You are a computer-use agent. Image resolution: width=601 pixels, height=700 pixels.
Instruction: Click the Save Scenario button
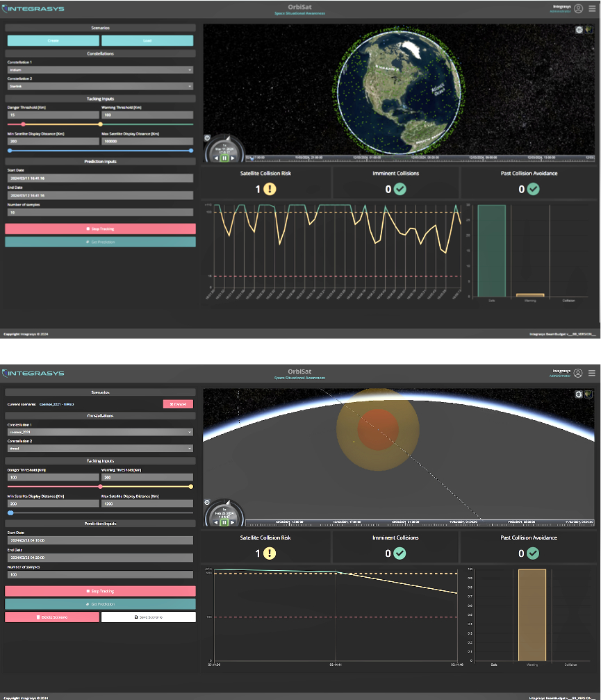click(x=148, y=617)
